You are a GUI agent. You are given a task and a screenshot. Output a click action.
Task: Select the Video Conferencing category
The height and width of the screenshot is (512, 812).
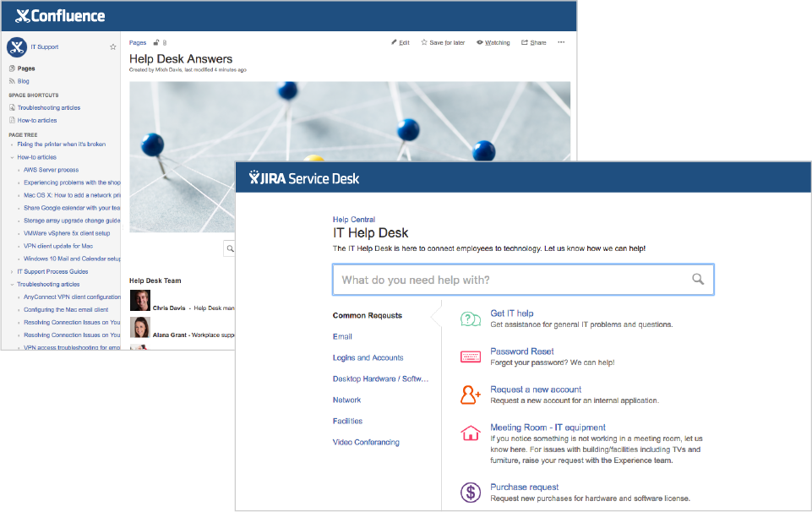coord(366,443)
